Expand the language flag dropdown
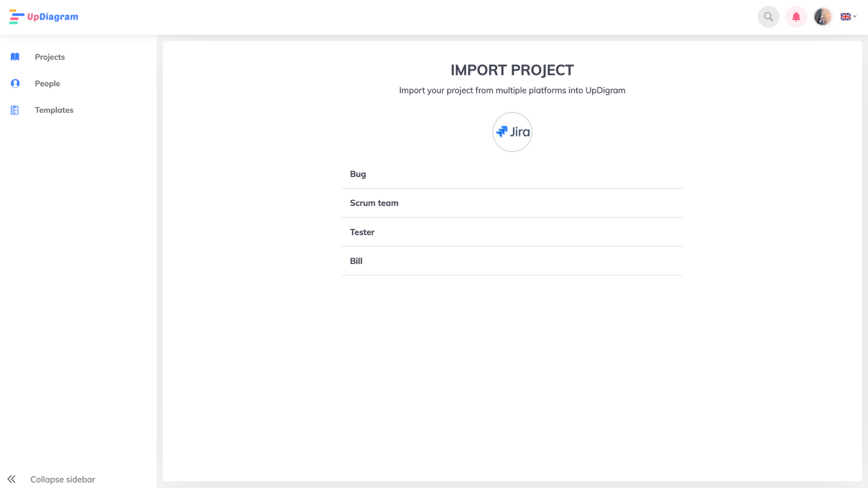The height and width of the screenshot is (488, 868). [849, 17]
